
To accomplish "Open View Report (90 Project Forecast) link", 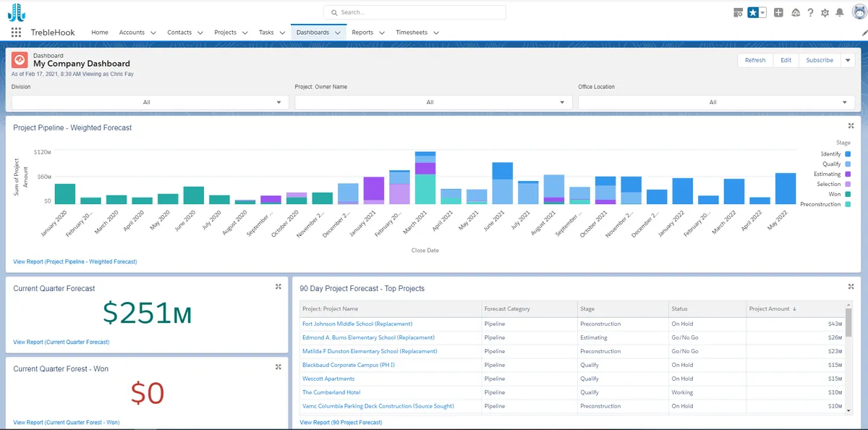I will [x=341, y=422].
